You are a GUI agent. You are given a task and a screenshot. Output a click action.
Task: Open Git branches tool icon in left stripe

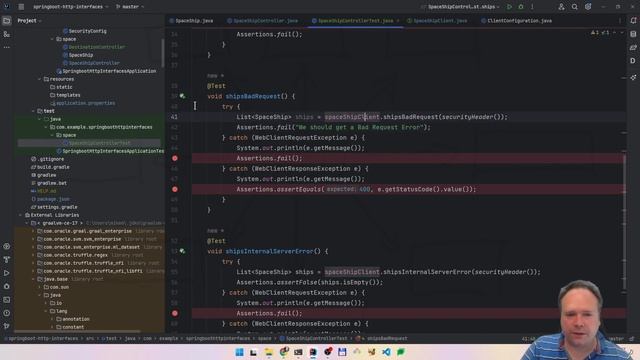tap(7, 260)
